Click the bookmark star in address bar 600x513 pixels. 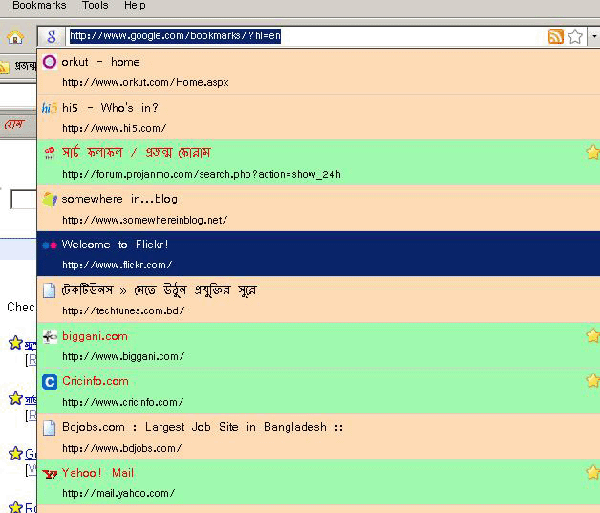tap(575, 37)
